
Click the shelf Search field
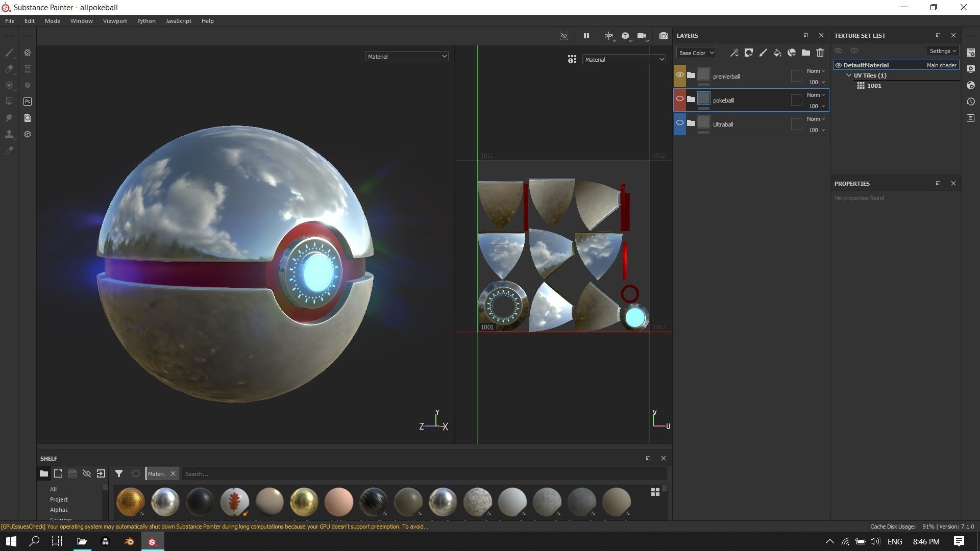pos(424,474)
